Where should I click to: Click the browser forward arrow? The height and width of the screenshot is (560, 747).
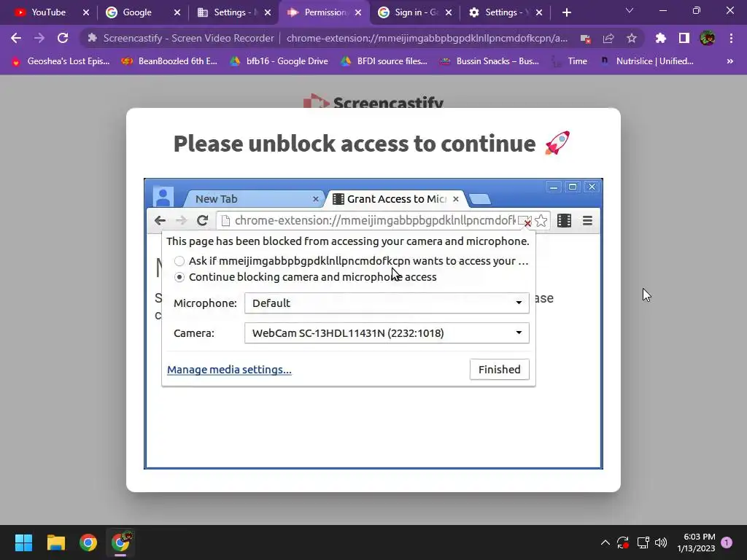[39, 38]
